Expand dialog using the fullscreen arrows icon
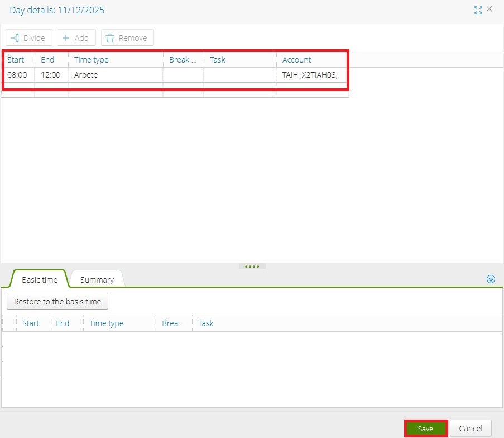This screenshot has width=504, height=438. (x=478, y=9)
